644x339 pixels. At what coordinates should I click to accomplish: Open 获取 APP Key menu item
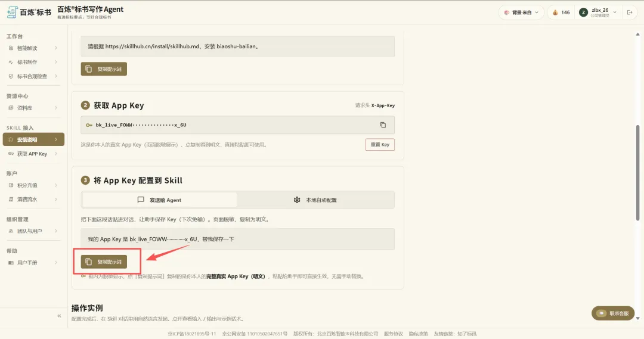(x=33, y=154)
